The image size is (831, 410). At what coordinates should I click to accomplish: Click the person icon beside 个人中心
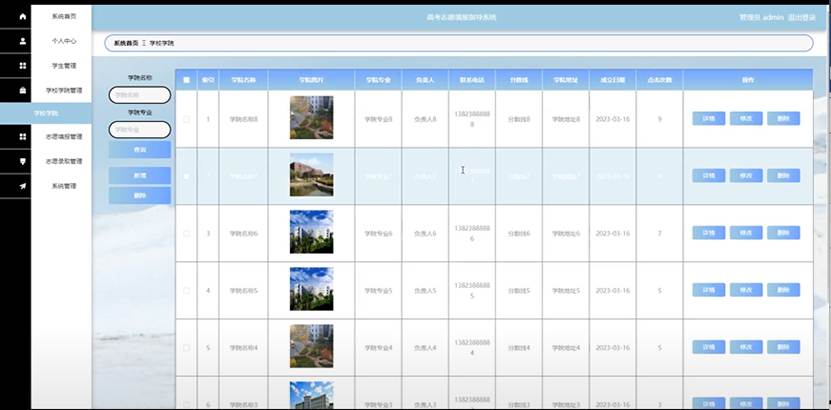[x=22, y=41]
